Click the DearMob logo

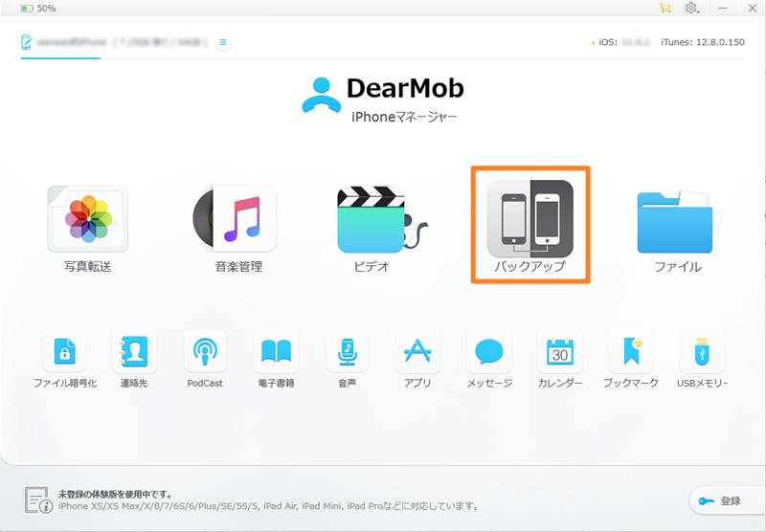382,94
